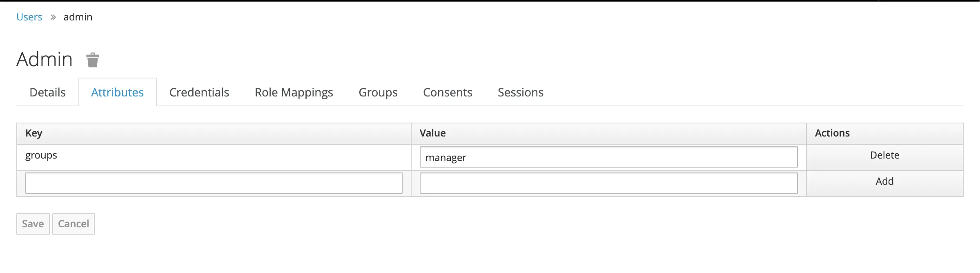
Task: Click the Key column header
Action: 34,133
